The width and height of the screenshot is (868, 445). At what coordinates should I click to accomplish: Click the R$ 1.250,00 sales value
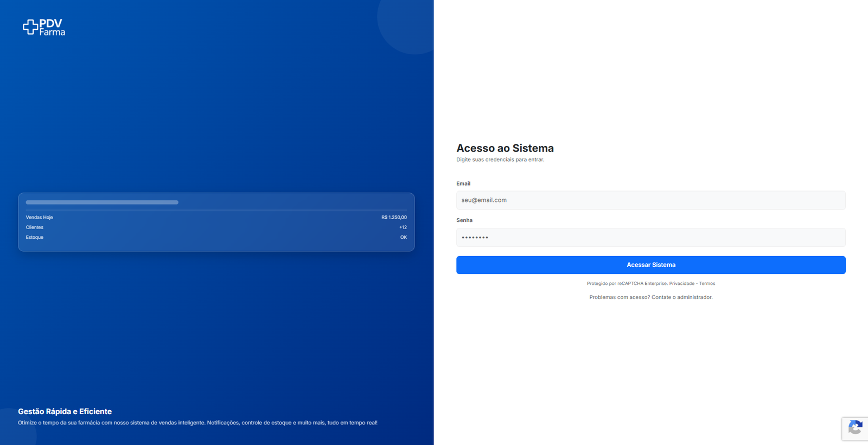click(394, 218)
